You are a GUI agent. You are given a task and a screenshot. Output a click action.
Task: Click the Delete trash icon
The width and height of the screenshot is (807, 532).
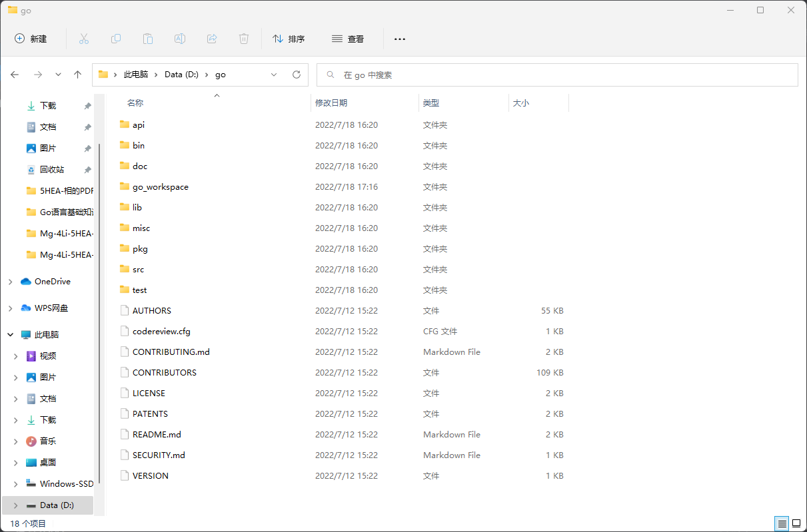click(x=244, y=39)
